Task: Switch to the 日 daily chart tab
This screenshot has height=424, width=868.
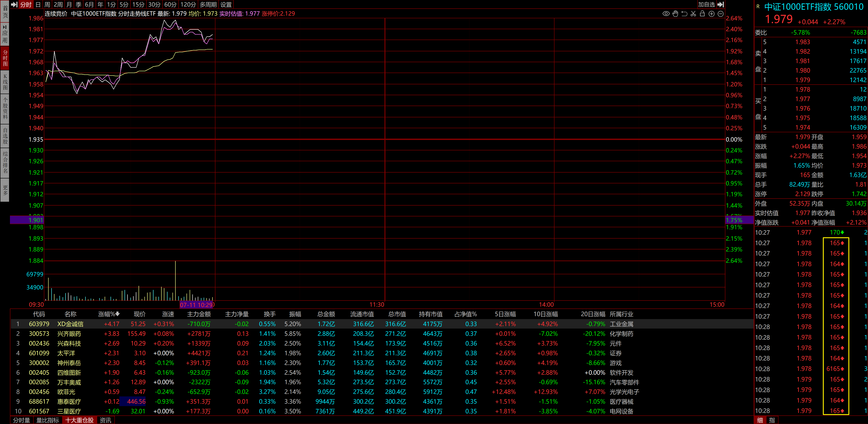Action: coord(38,4)
